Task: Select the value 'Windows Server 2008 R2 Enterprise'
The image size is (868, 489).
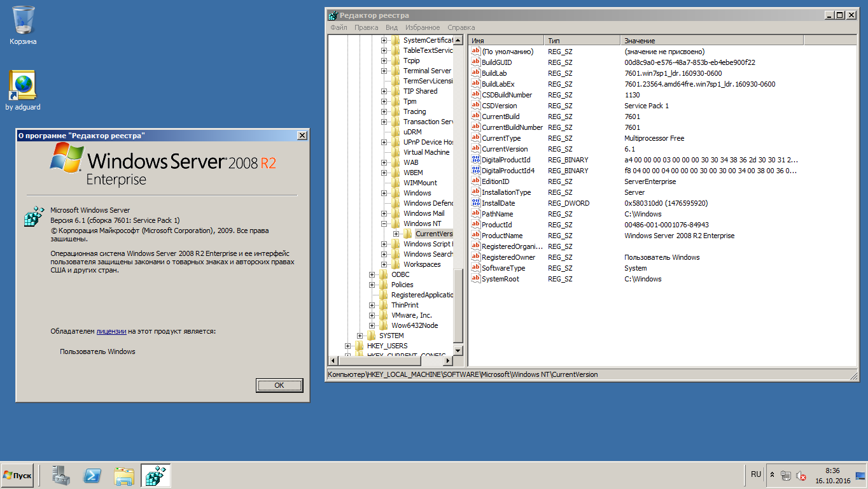Action: tap(679, 236)
